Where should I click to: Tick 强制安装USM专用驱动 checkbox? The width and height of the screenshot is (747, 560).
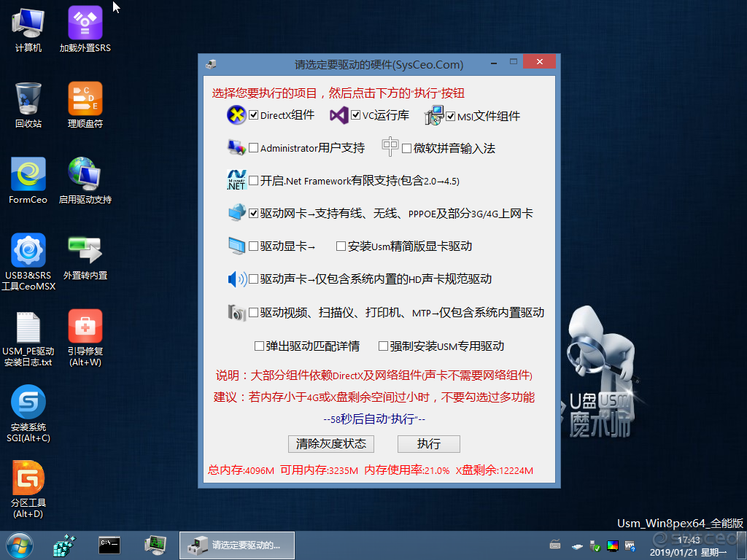click(x=383, y=346)
